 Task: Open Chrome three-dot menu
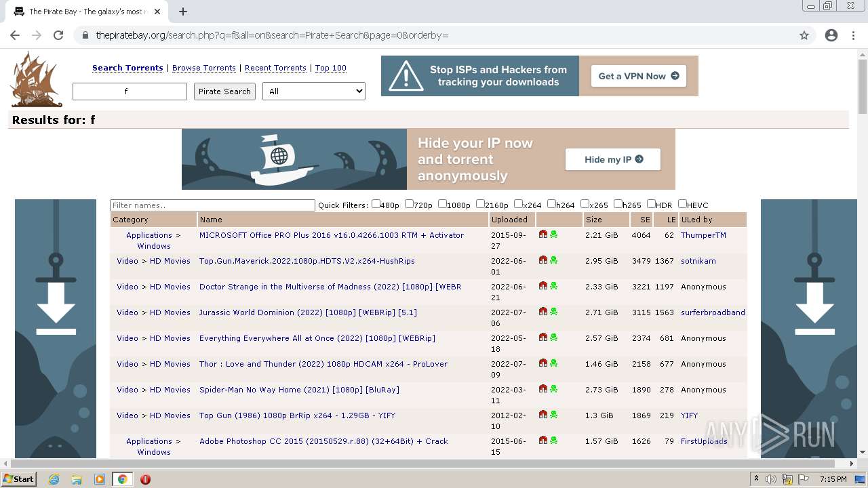coord(853,35)
